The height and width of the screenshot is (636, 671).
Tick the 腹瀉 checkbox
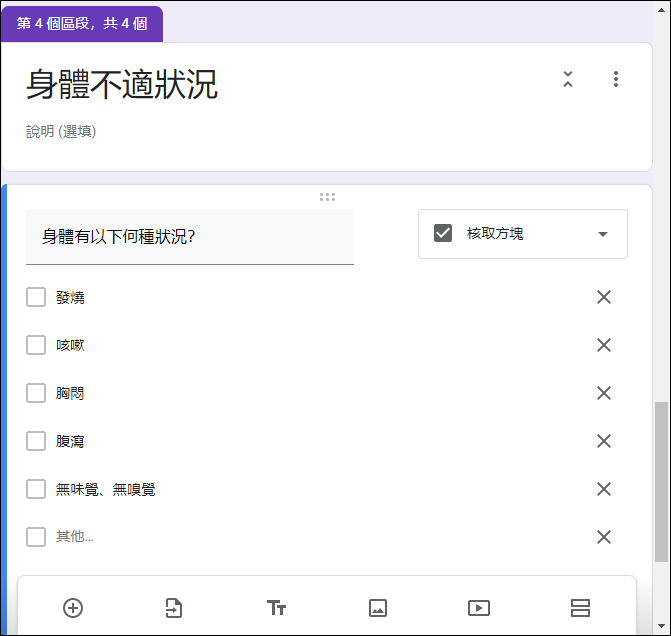coord(36,441)
